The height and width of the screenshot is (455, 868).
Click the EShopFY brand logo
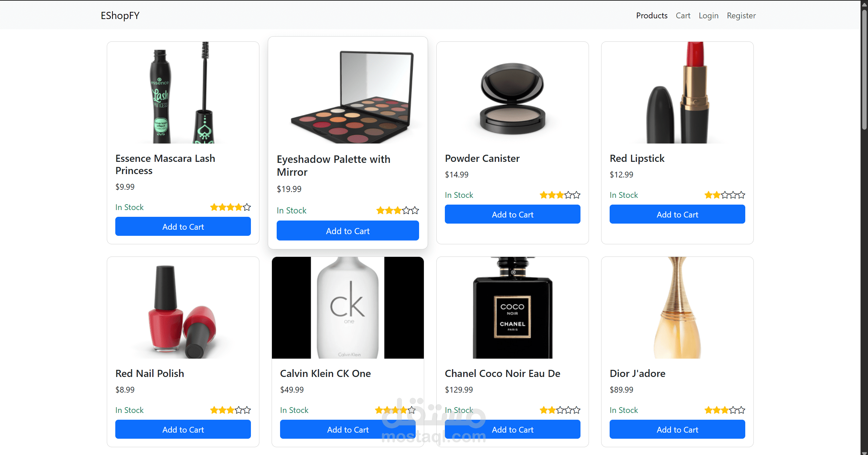pyautogui.click(x=120, y=16)
